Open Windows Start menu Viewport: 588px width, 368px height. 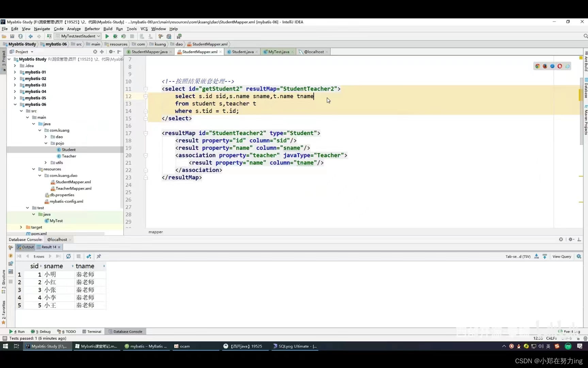pos(5,346)
